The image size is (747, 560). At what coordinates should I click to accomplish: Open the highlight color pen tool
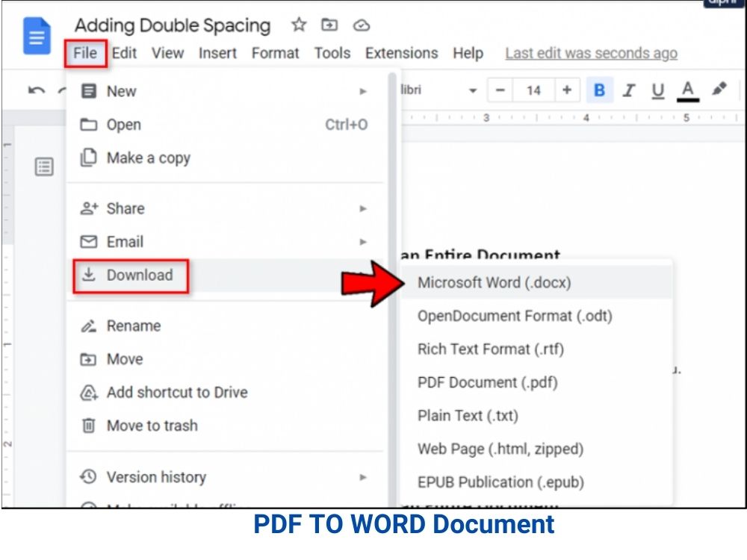pyautogui.click(x=719, y=89)
